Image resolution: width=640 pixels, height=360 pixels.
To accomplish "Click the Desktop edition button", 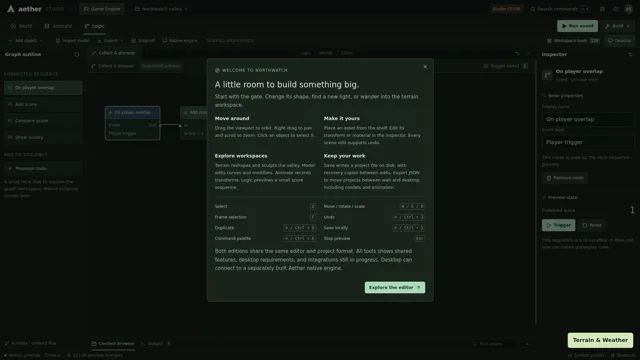I will coord(619,40).
